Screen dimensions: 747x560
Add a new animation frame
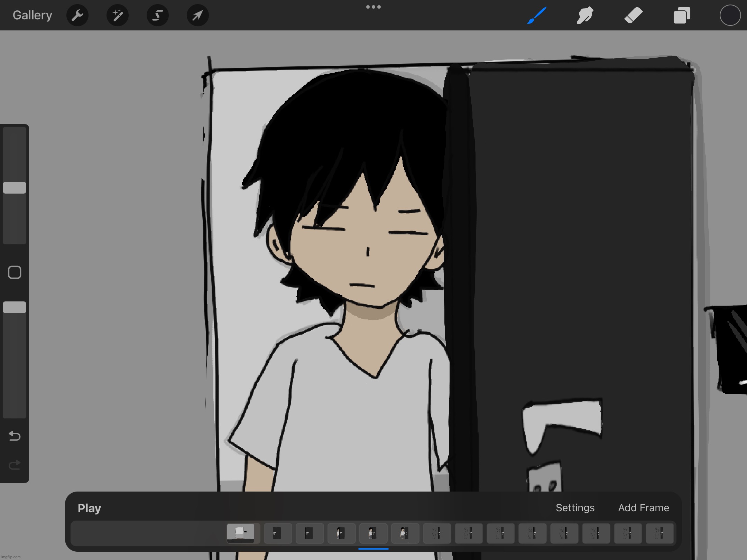point(643,507)
